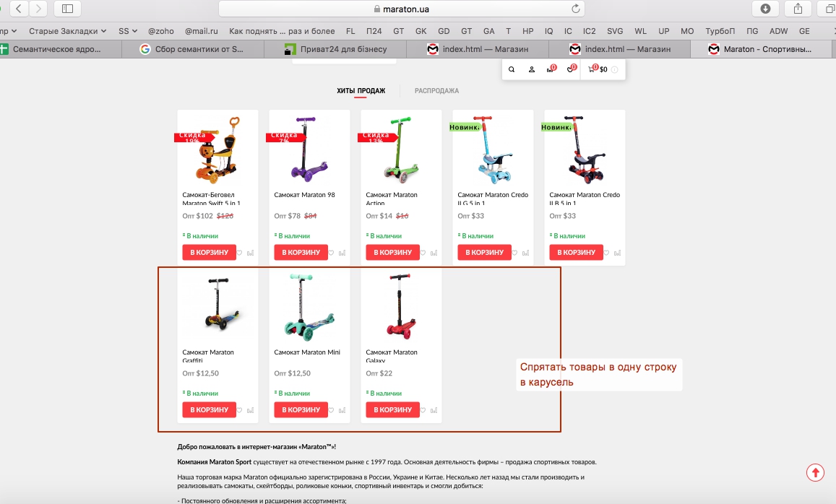836x504 pixels.
Task: Click В КОРЗИНУ for Самокат-Беговел Swift
Action: tap(209, 253)
